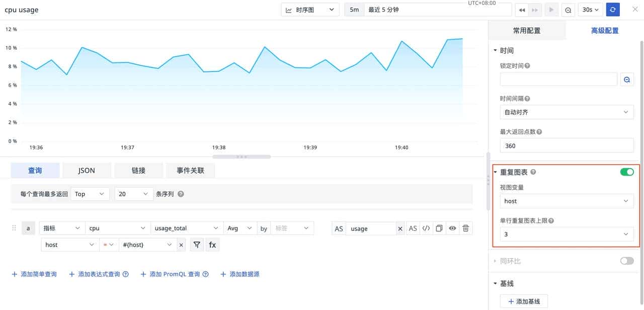Screen dimensions: 644x310
Task: Click the blue refresh icon
Action: 613,10
